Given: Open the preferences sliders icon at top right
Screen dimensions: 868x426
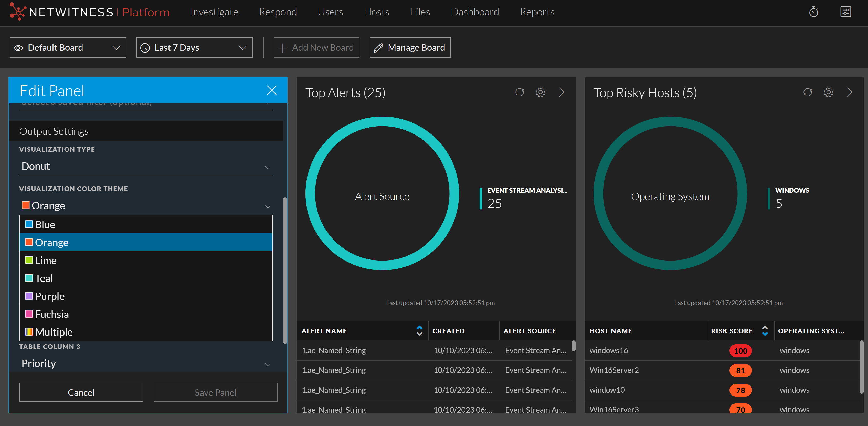Looking at the screenshot, I should click(x=845, y=12).
